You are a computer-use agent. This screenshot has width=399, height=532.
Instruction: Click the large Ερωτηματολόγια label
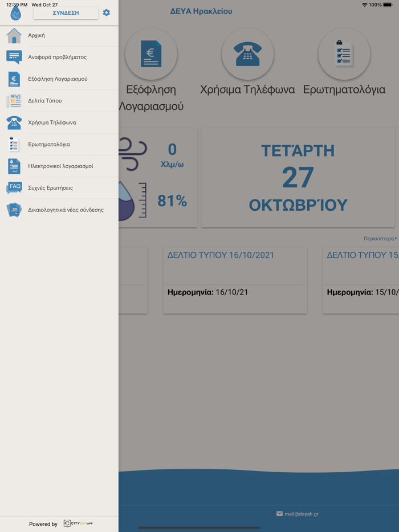coord(344,89)
